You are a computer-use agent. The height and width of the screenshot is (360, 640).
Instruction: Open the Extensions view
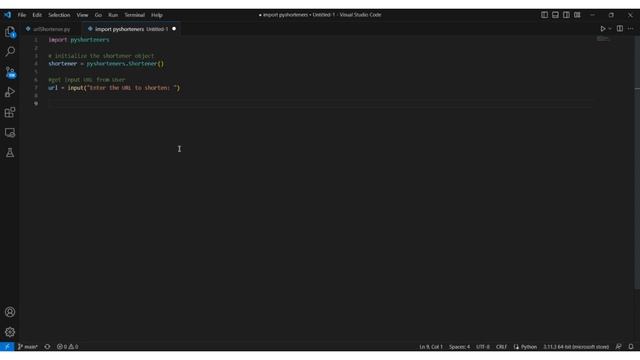click(10, 112)
